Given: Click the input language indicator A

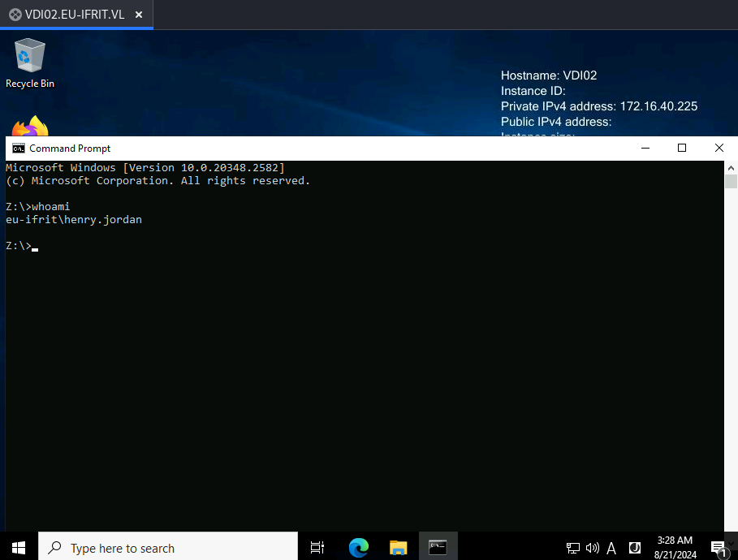Looking at the screenshot, I should point(611,548).
